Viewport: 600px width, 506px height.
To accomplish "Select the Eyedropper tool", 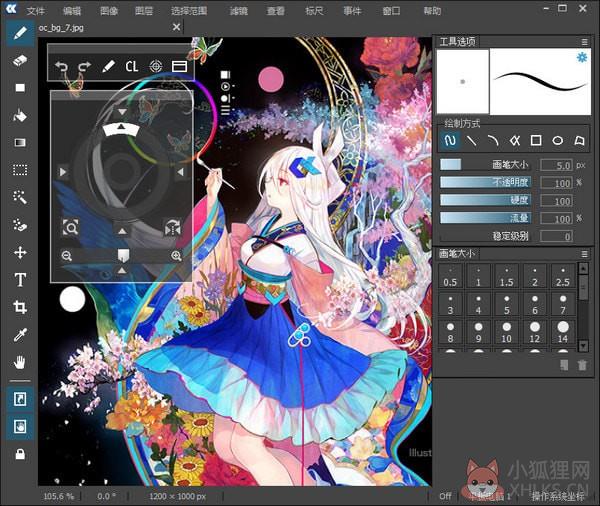I will tap(20, 335).
